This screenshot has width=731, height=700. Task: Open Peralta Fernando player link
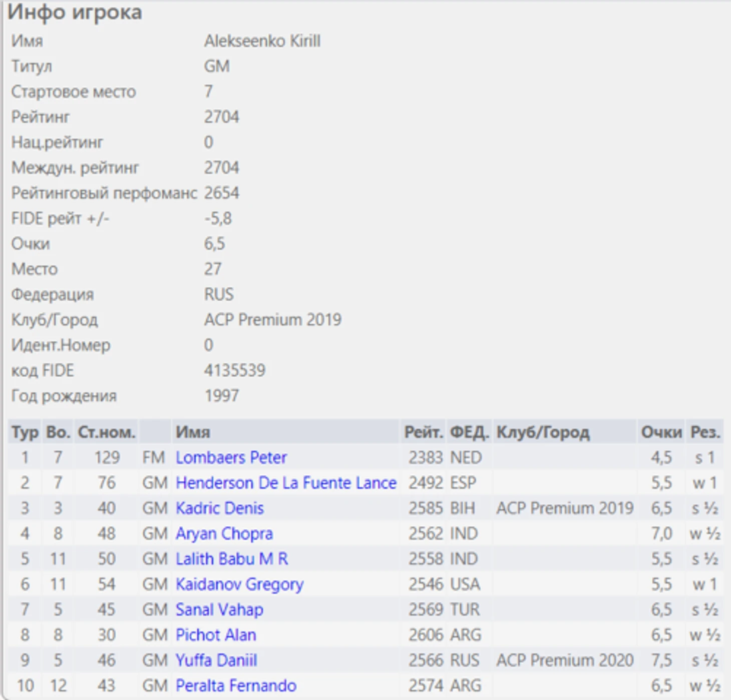[x=235, y=685]
